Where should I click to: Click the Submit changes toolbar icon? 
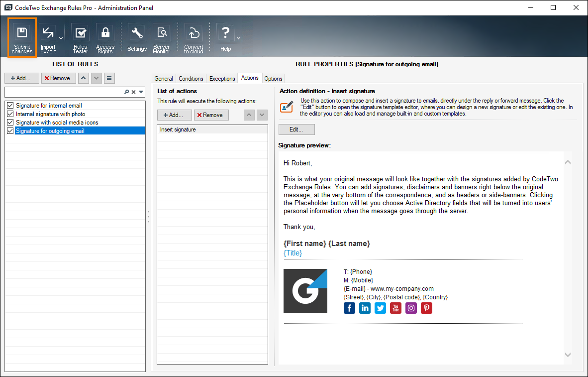pos(22,37)
